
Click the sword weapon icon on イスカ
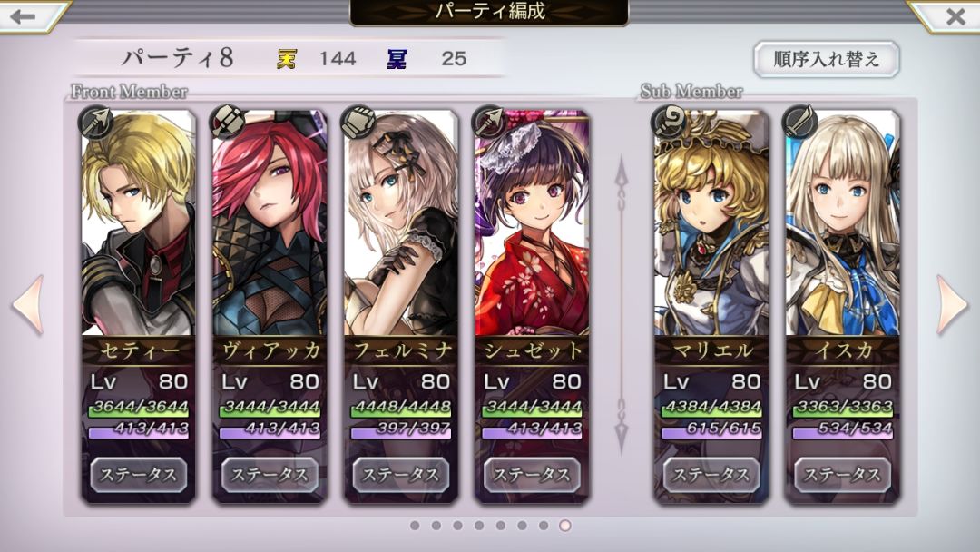pyautogui.click(x=799, y=122)
